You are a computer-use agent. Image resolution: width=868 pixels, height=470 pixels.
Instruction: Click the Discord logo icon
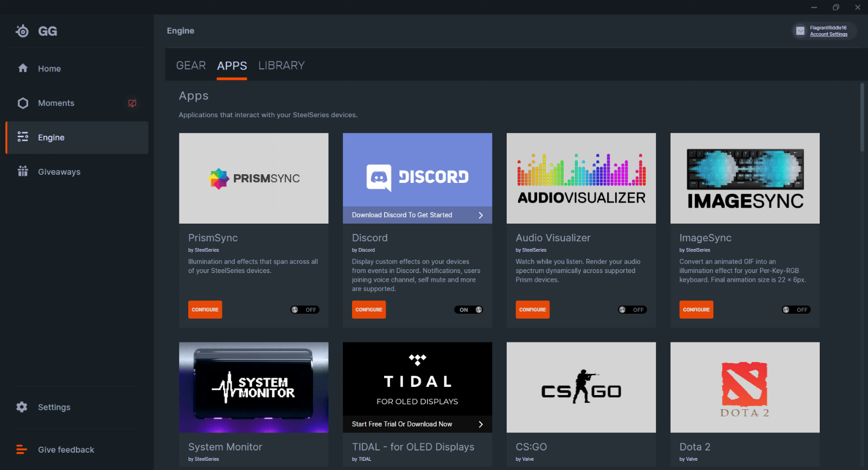(379, 178)
